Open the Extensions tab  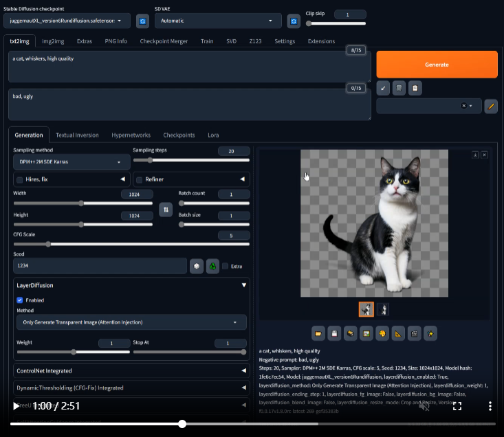[x=321, y=41]
